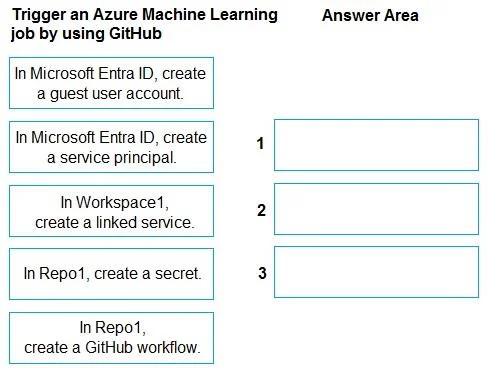Click the number 2 label
The image size is (488, 370).
click(261, 210)
